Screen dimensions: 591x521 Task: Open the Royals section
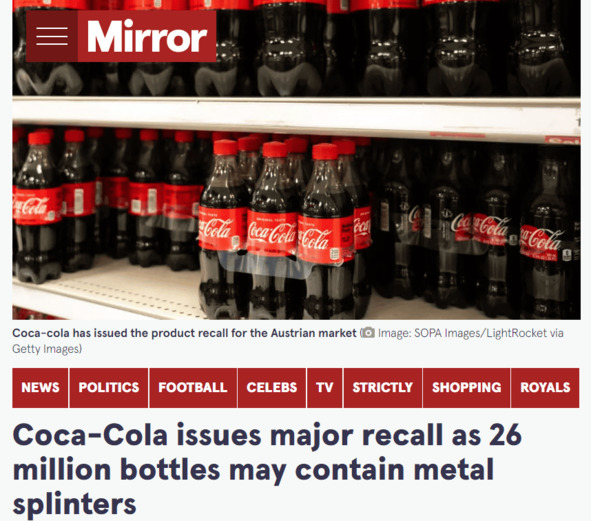[x=545, y=388]
